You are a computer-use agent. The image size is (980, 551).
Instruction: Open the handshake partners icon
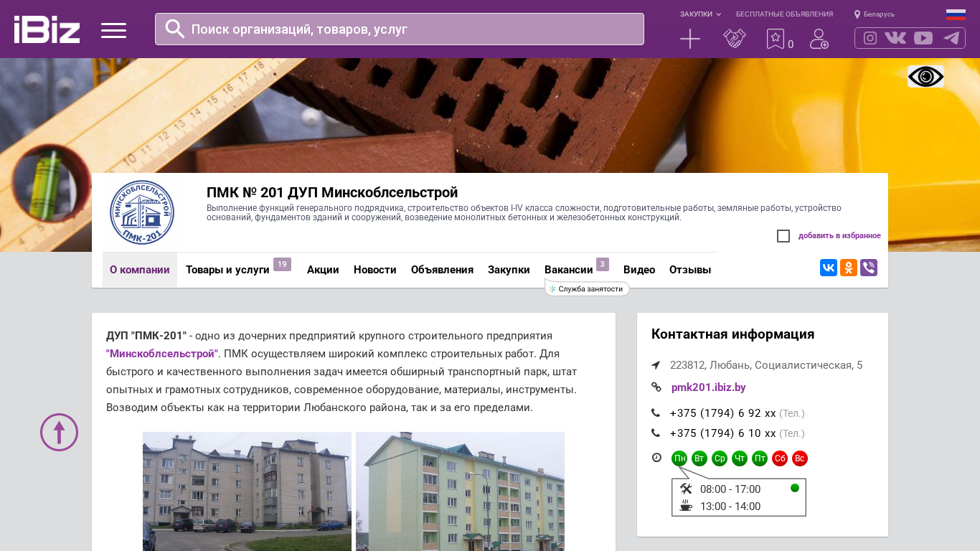pos(735,39)
